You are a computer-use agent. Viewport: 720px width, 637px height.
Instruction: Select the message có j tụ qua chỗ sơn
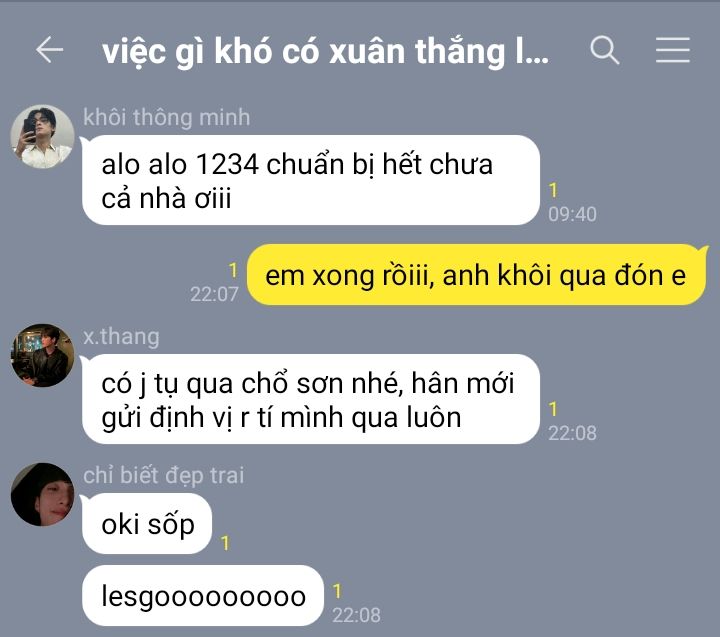pos(310,399)
